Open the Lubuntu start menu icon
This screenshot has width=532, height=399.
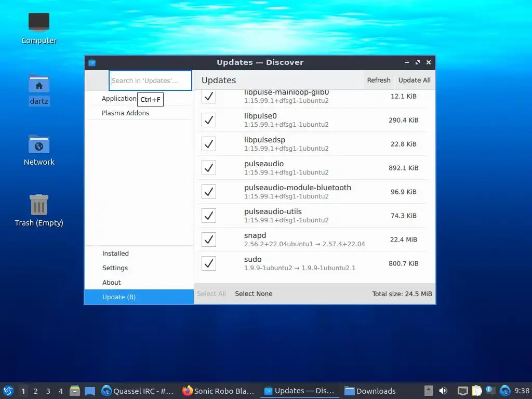[x=8, y=391]
